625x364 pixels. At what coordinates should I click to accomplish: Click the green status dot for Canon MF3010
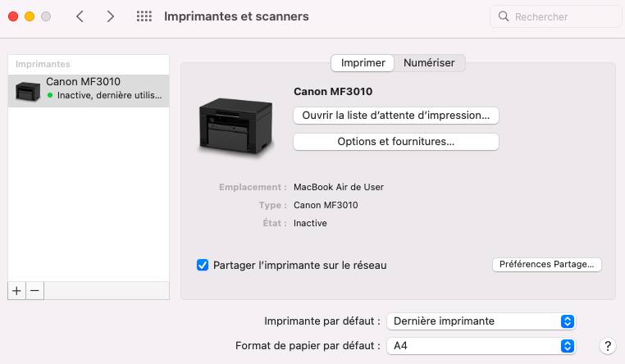click(50, 95)
